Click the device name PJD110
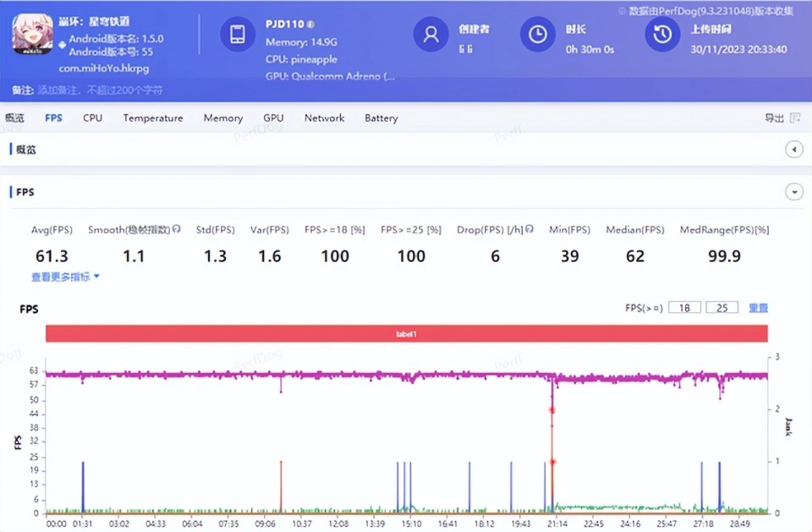Viewport: 812px width, 532px height. [285, 25]
